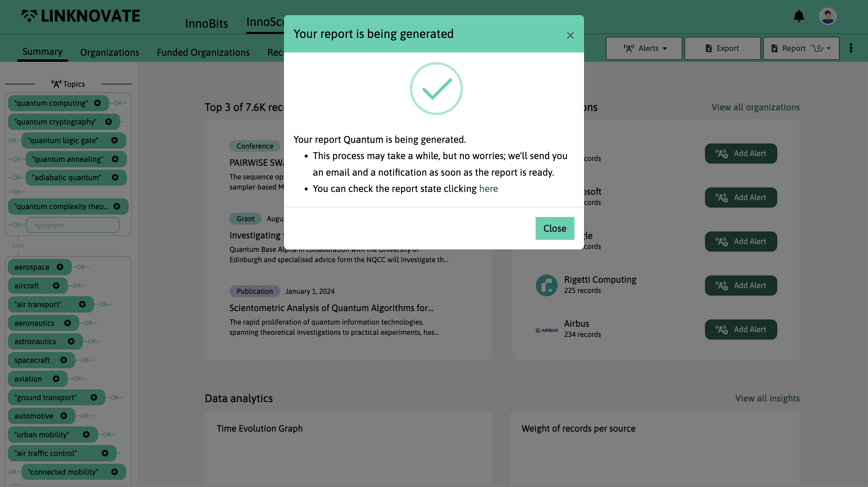Remove 'aerospace' topic tag
The height and width of the screenshot is (487, 868).
point(61,267)
